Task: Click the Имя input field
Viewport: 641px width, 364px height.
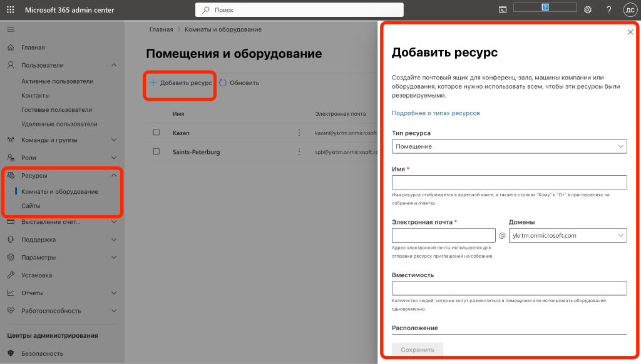Action: 509,182
